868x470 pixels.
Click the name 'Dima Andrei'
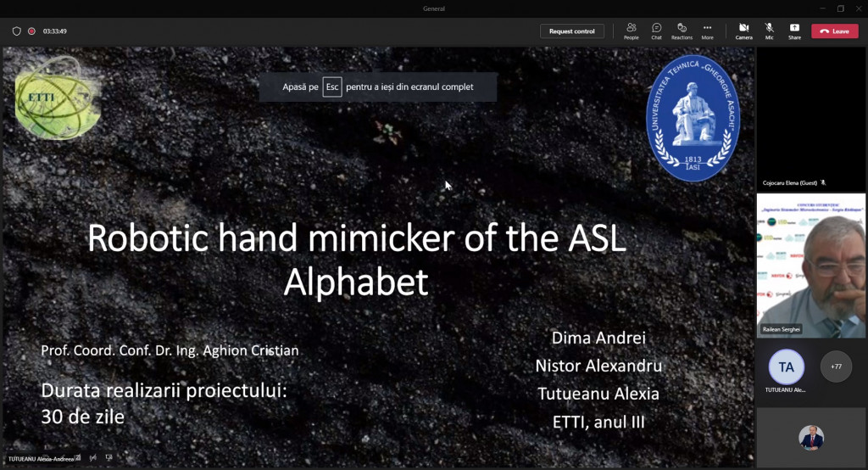[x=598, y=339]
